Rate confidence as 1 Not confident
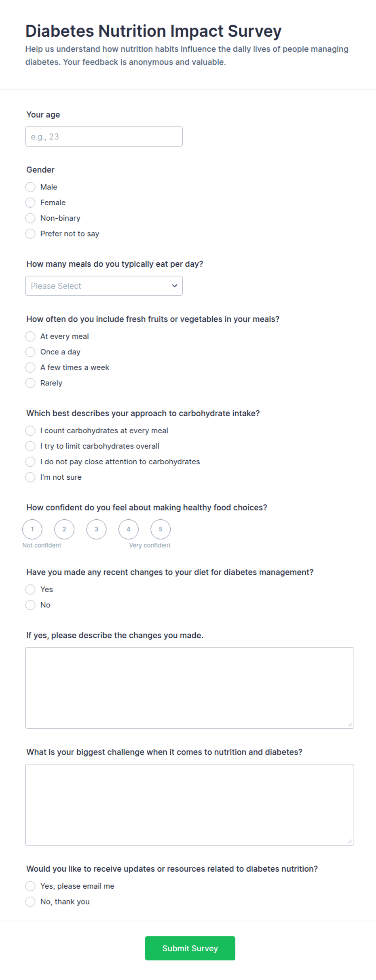 tap(32, 529)
